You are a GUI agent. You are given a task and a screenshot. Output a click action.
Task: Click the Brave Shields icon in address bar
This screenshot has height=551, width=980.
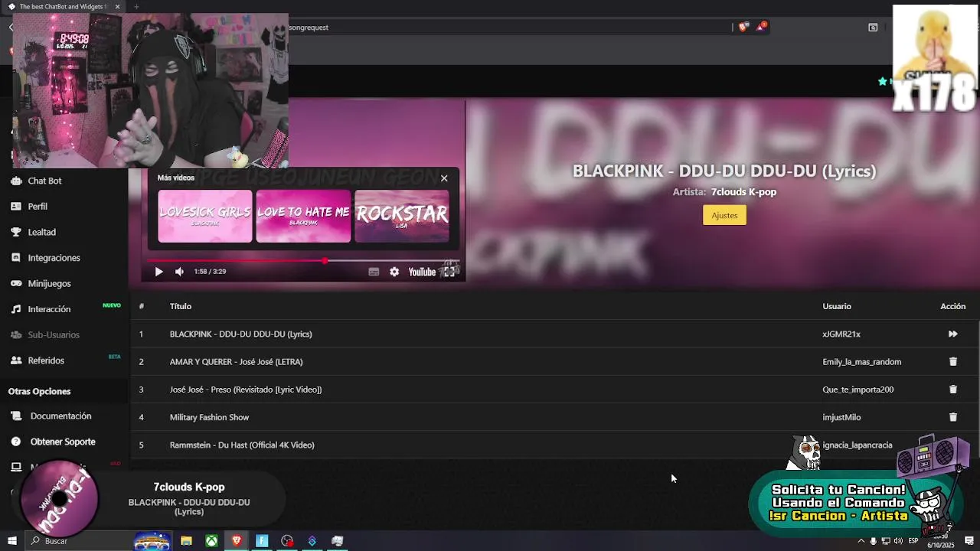tap(743, 27)
